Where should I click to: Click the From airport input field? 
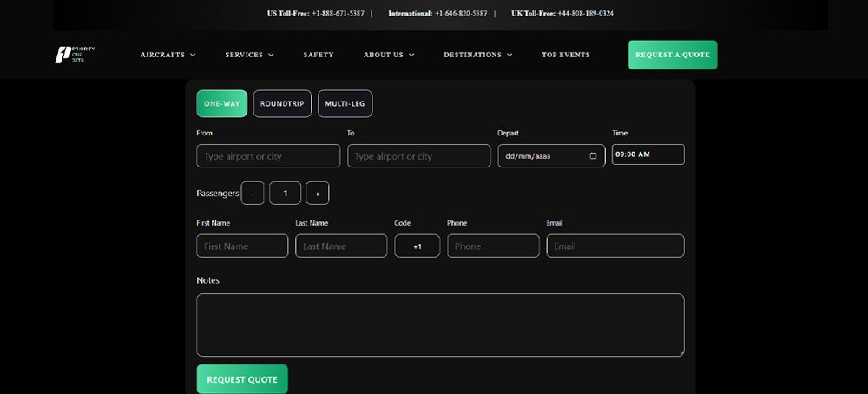pyautogui.click(x=268, y=156)
